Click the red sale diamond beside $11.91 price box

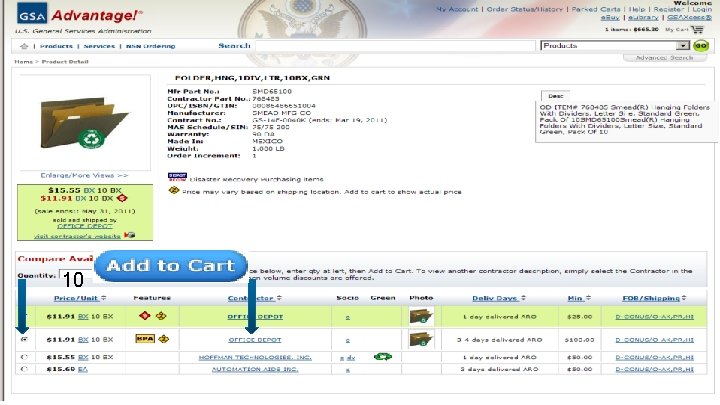point(122,198)
